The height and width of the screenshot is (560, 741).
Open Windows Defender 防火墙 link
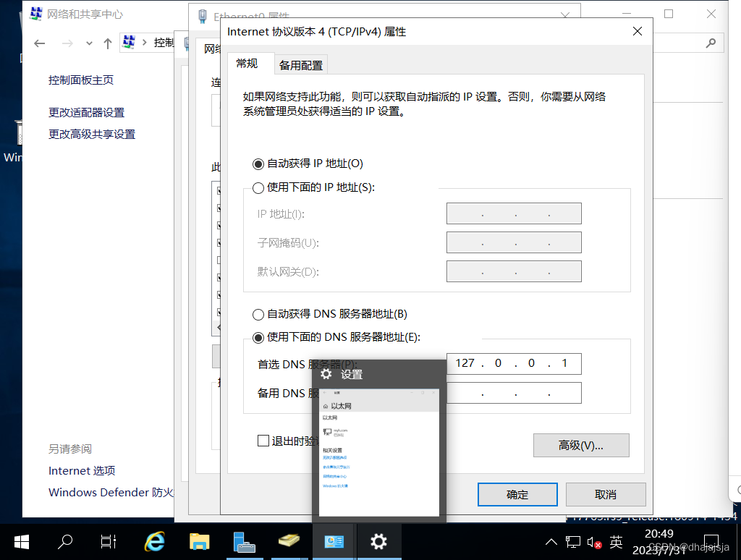[x=111, y=493]
